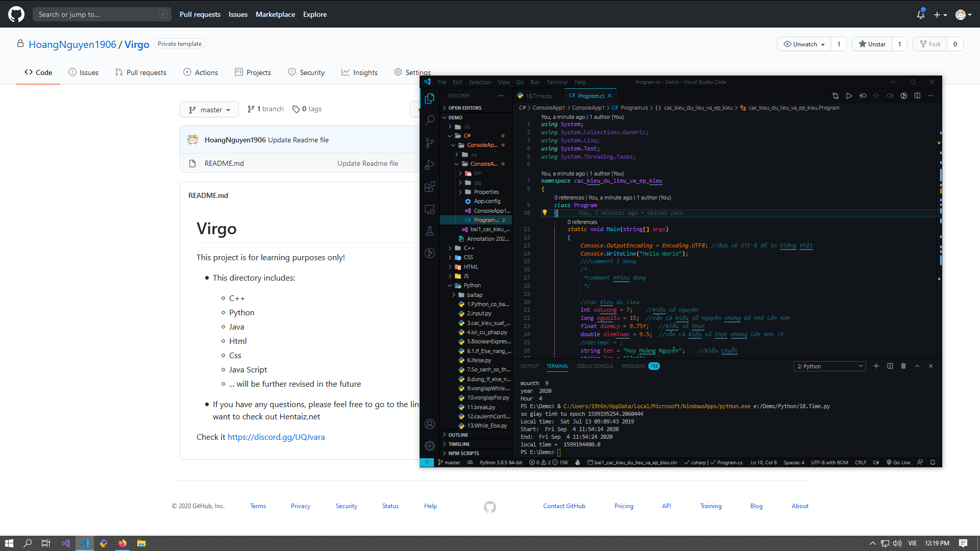980x551 pixels.
Task: Open the Explorer view in VS Code
Action: coord(430,98)
